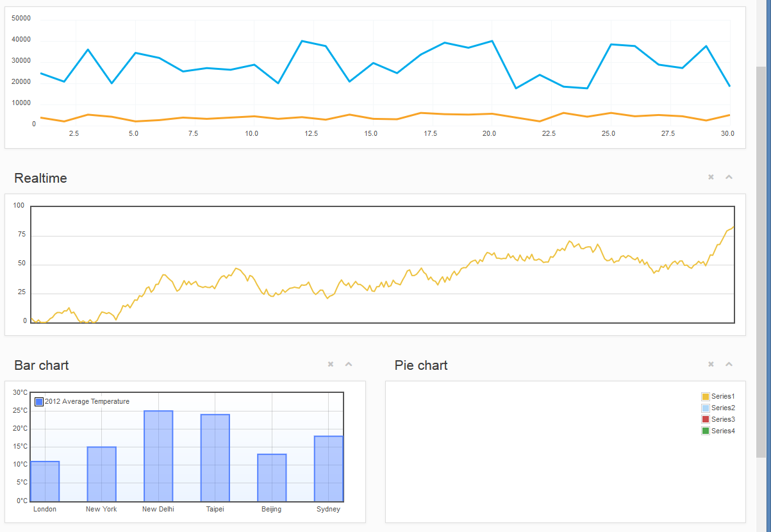Remove the Bar chart panel with its x icon
Screen dimensions: 771x532
coord(331,364)
